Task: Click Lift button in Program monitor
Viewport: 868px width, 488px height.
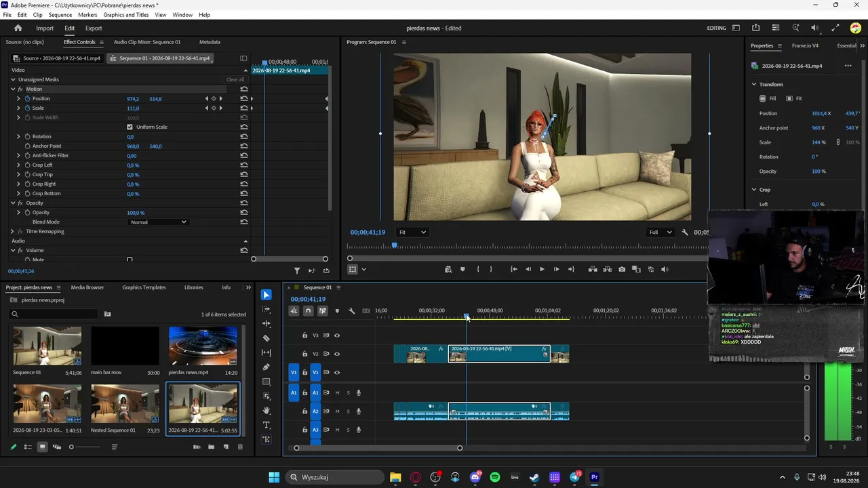Action: click(593, 269)
